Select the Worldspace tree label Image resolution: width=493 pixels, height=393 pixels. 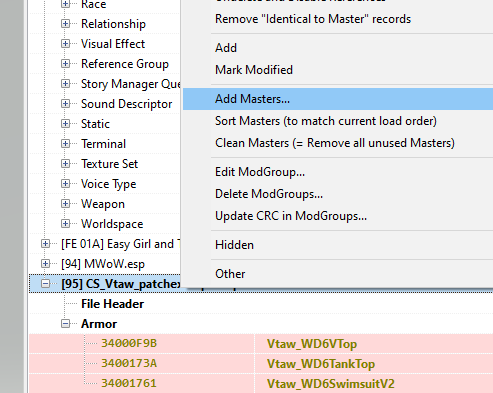click(x=112, y=224)
